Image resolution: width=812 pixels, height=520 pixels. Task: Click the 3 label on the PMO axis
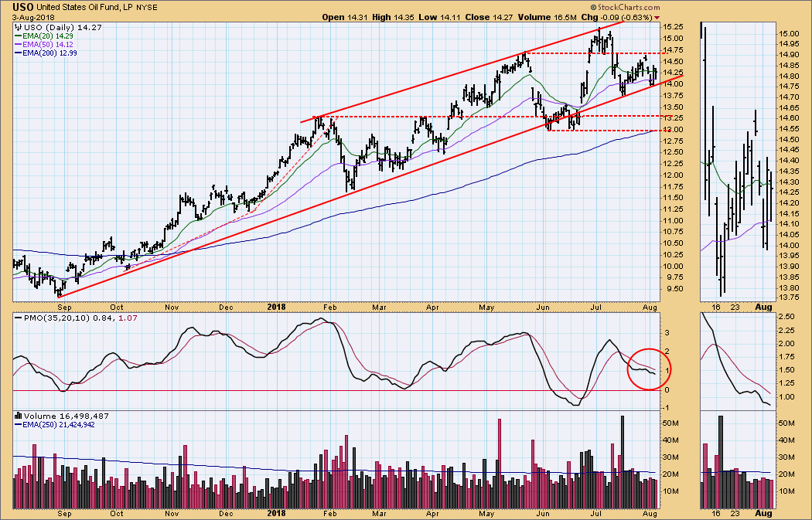(x=667, y=332)
